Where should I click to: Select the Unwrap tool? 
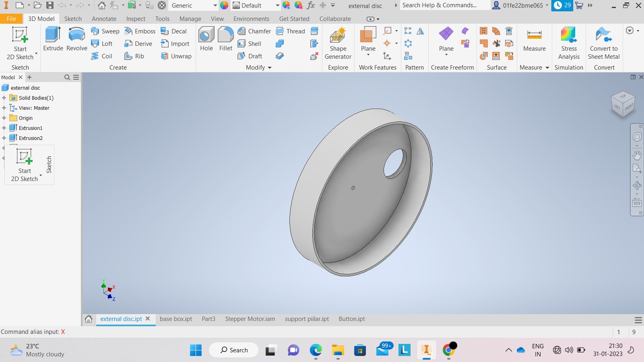(176, 56)
